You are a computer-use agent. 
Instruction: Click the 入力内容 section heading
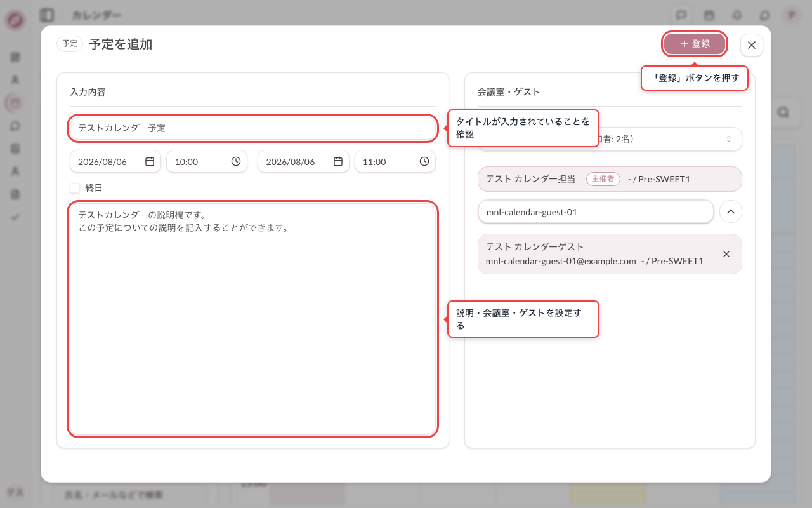88,92
